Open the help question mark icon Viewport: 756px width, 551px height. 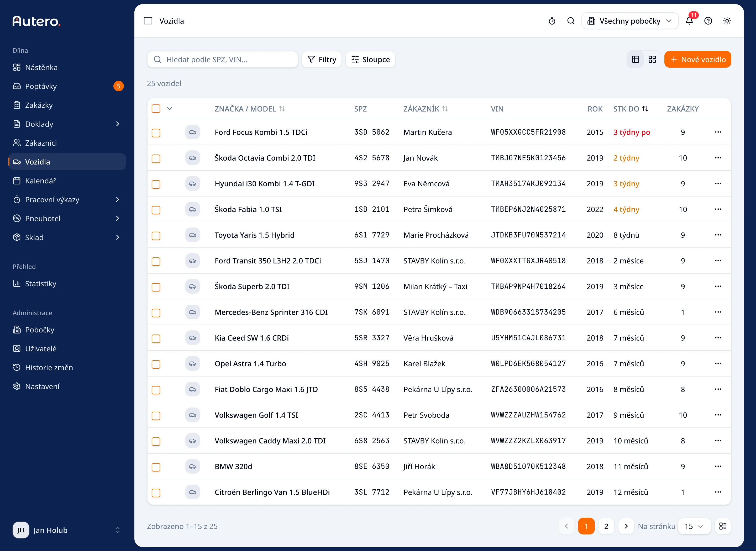pos(708,21)
